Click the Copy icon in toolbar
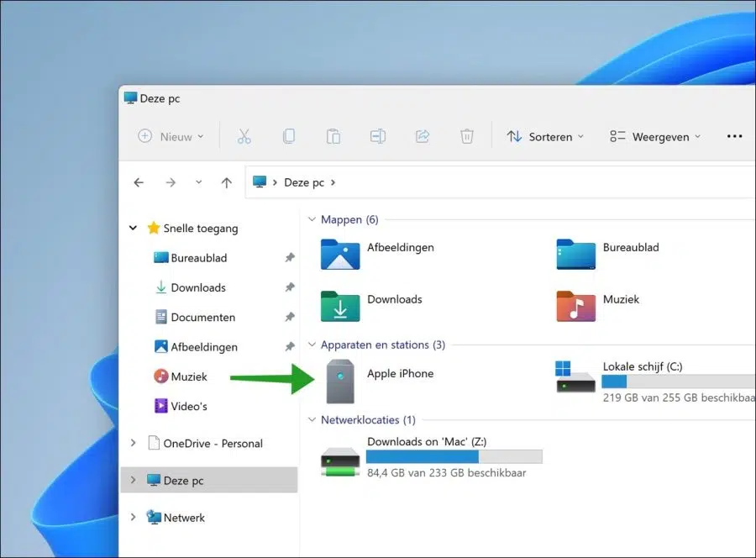Viewport: 756px width, 558px height. 289,136
